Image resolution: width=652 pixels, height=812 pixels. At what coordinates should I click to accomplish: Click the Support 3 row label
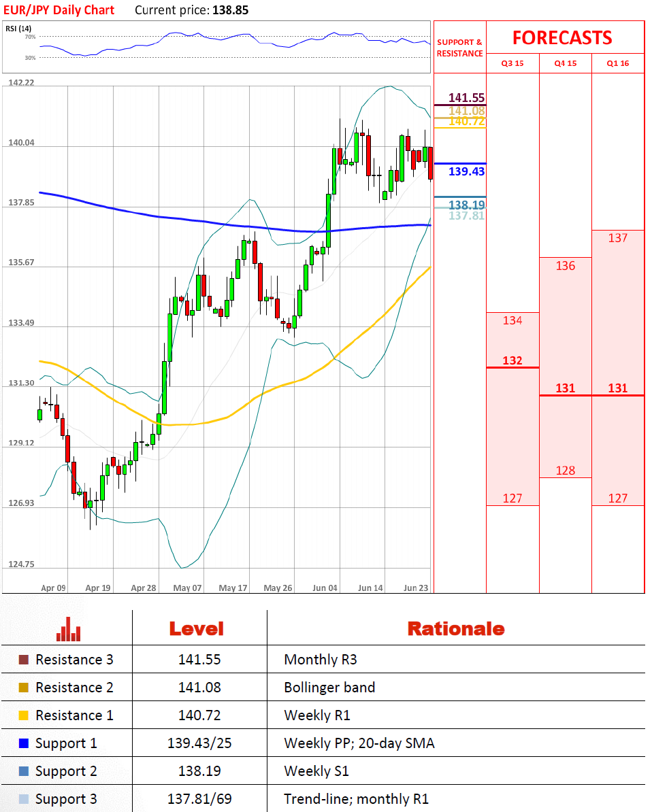tap(66, 799)
